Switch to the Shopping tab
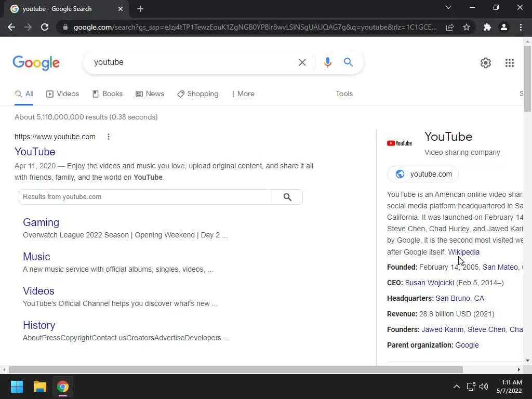Viewport: 532px width, 399px height. [198, 94]
